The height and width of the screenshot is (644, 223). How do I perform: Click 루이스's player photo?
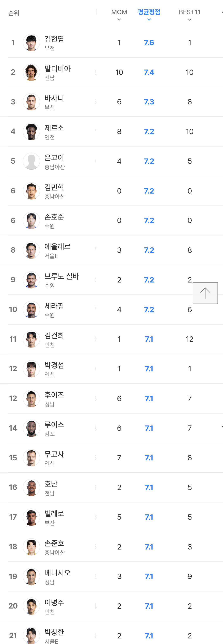pos(31,428)
